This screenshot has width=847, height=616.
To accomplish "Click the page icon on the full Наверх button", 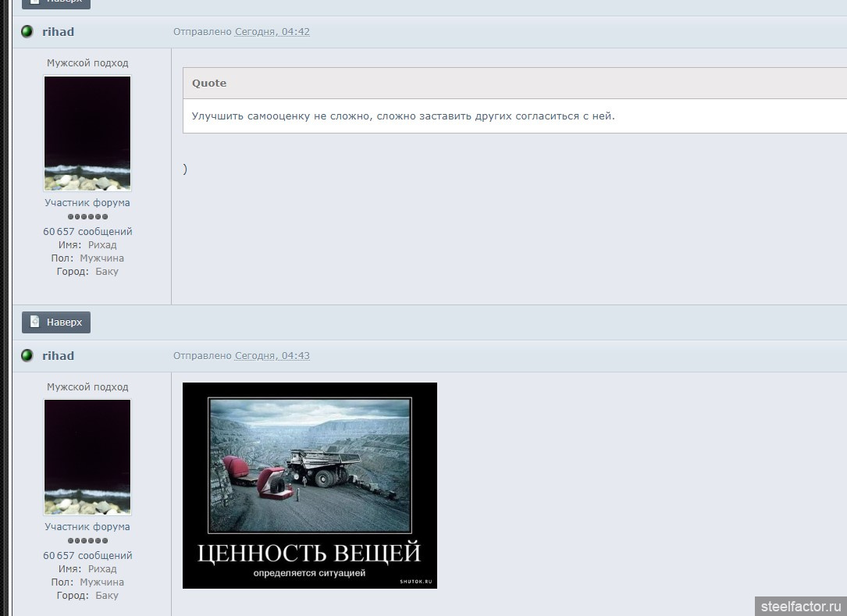I will pos(34,322).
